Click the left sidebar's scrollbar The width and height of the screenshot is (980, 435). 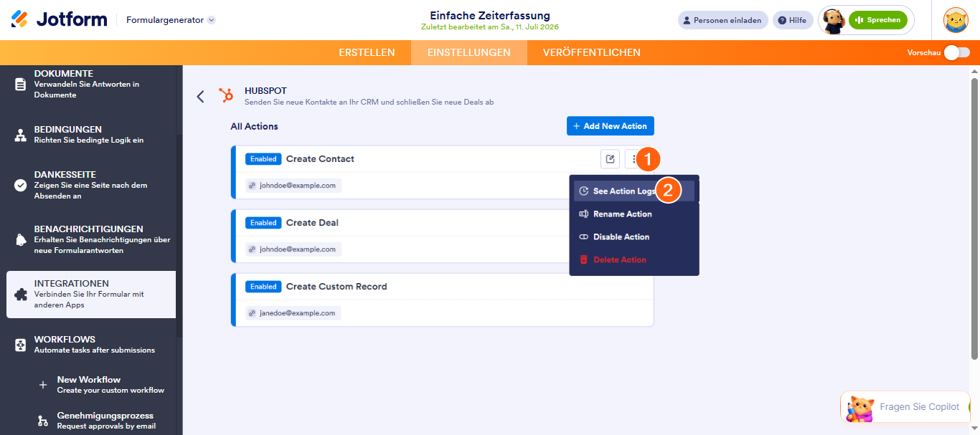179,236
